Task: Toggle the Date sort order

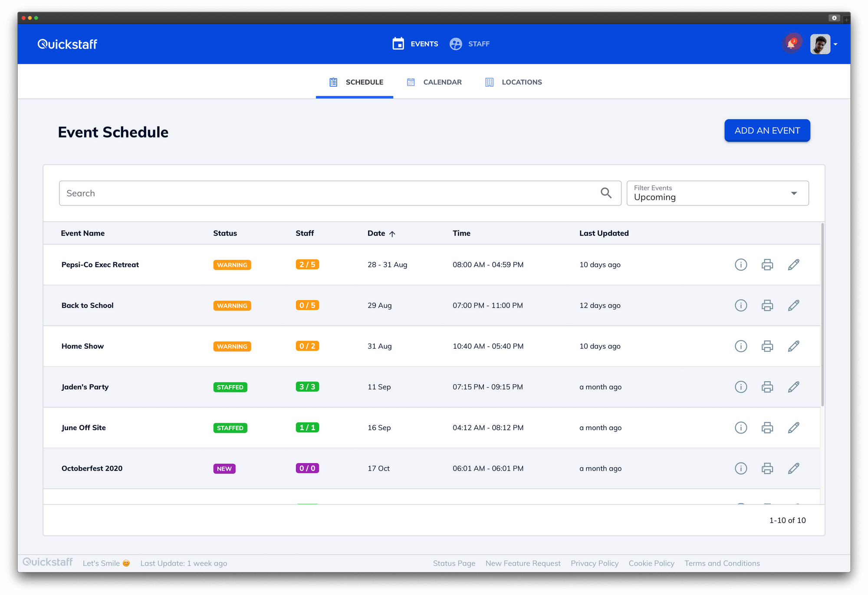Action: [x=392, y=233]
